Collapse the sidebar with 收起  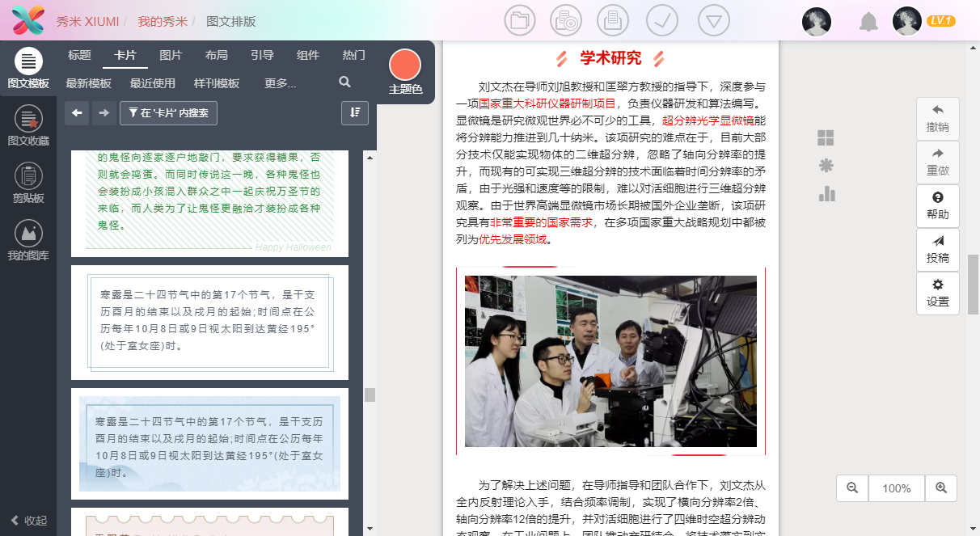28,521
